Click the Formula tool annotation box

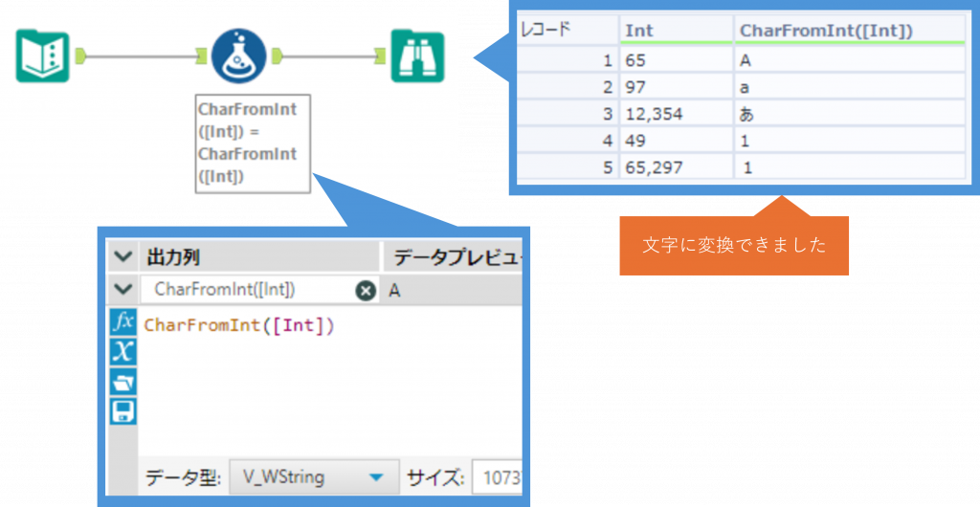click(253, 143)
